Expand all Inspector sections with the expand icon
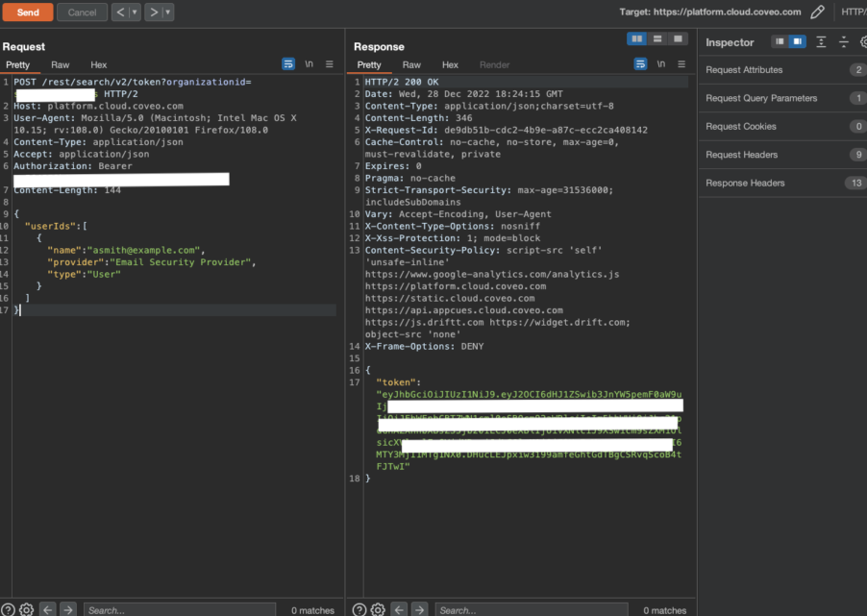This screenshot has height=616, width=867. point(821,41)
